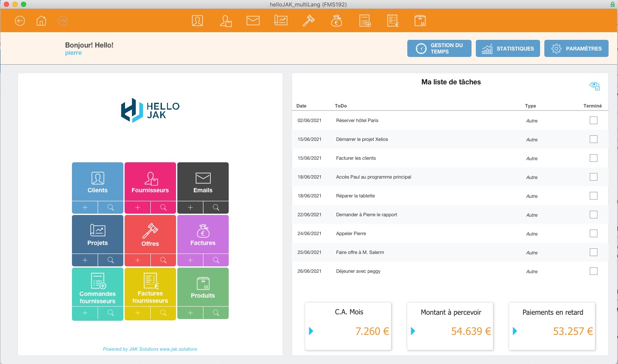
Task: Add a new produit with plus icon
Action: click(190, 313)
